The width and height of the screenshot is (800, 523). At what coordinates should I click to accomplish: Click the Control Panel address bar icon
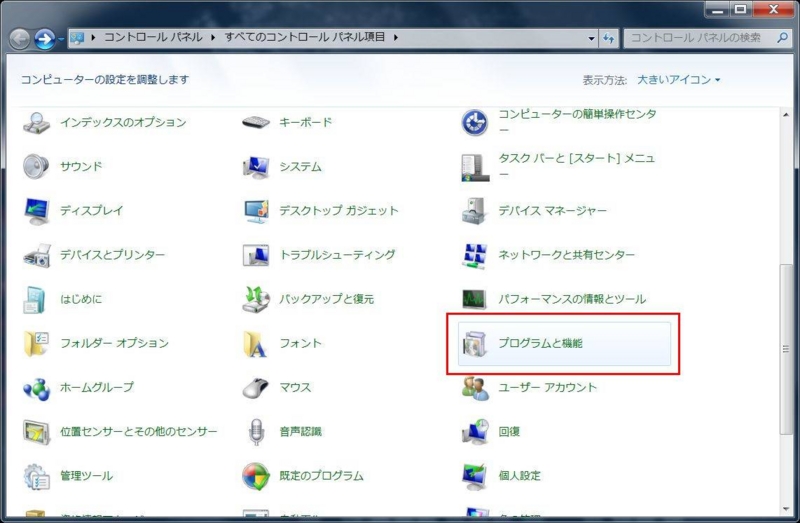[77, 38]
